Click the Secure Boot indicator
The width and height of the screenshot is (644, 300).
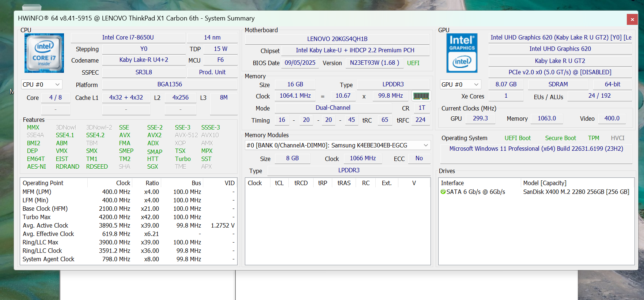pyautogui.click(x=561, y=138)
